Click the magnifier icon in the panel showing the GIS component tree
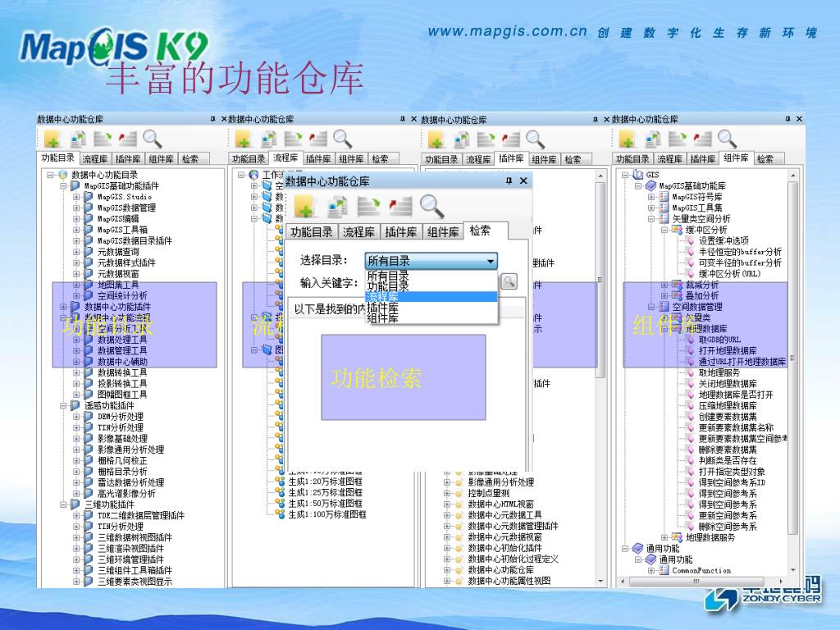Screen dimensions: 840x630 click(x=727, y=139)
